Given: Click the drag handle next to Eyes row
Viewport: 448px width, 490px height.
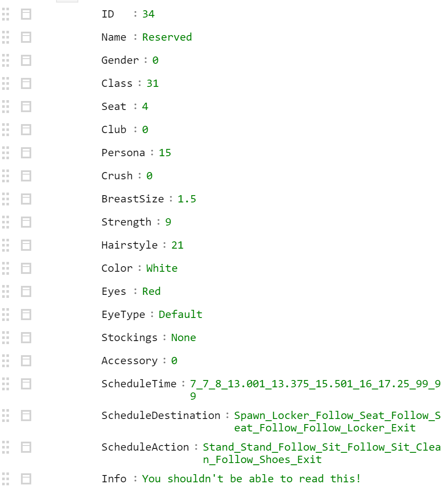Looking at the screenshot, I should [6, 291].
